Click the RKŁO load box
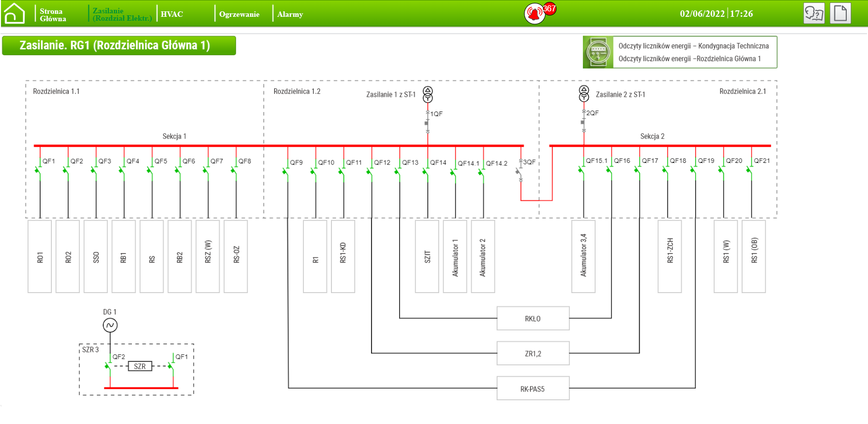Screen dimensions: 868x424 (533, 318)
